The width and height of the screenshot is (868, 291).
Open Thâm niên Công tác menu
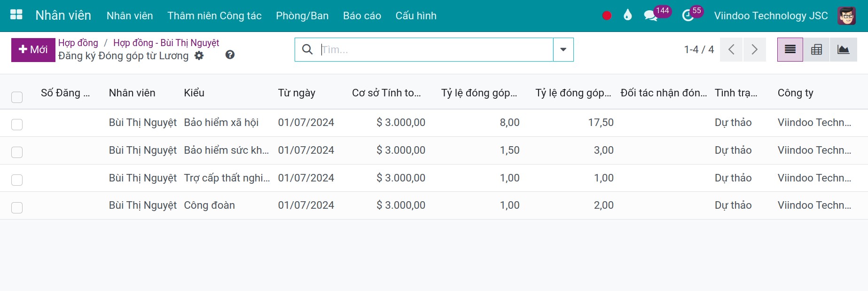click(x=214, y=16)
